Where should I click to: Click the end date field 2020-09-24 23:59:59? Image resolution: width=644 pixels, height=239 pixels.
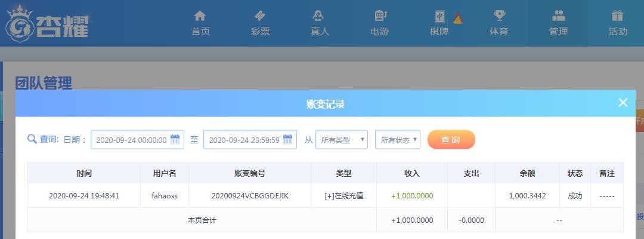pos(250,140)
